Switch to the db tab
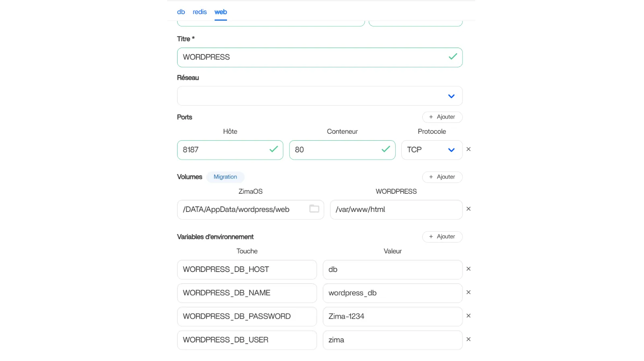Viewport: 644px width, 361px height. pyautogui.click(x=181, y=12)
